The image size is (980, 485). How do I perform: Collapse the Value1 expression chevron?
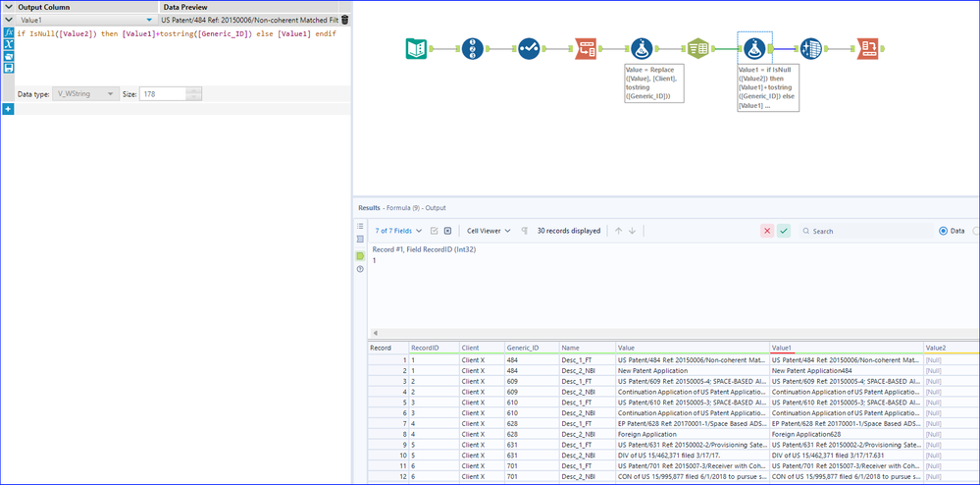[x=9, y=20]
